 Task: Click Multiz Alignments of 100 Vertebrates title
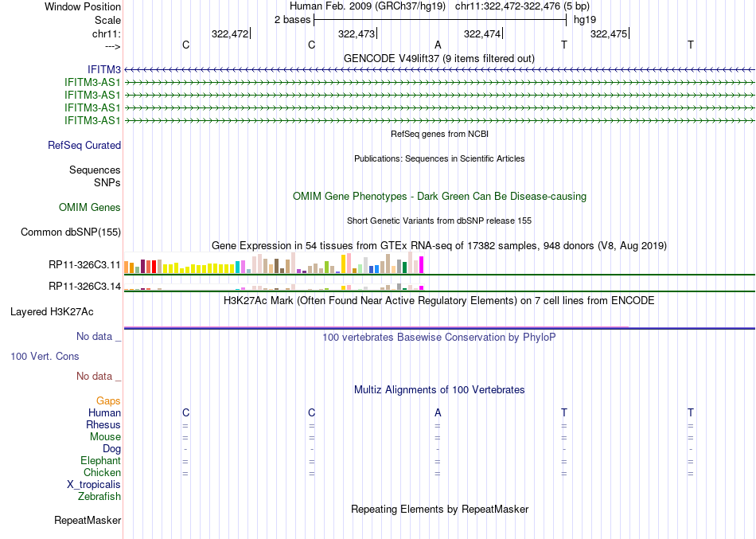point(439,390)
